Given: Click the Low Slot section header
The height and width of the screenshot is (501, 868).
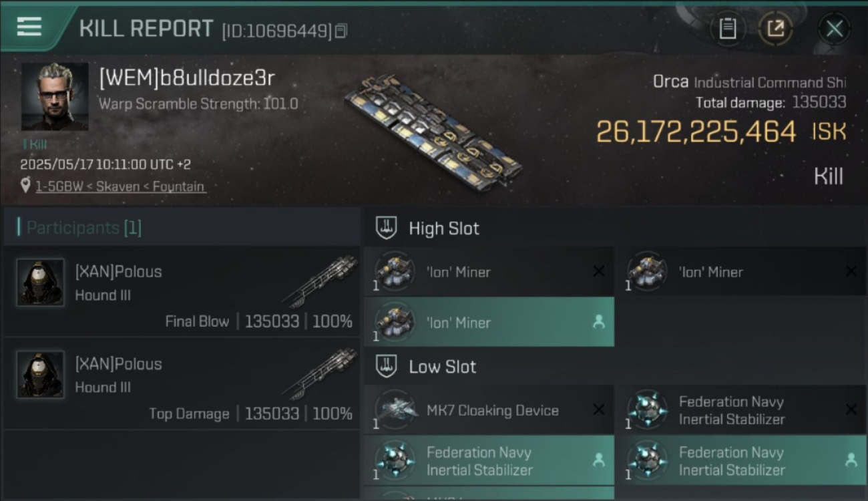Looking at the screenshot, I should click(x=442, y=367).
